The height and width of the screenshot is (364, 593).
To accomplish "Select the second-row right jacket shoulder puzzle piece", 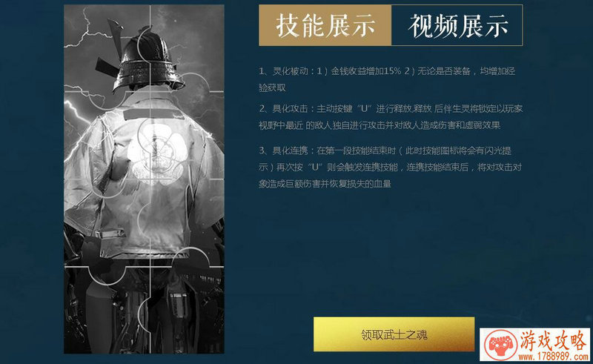I will pyautogui.click(x=188, y=136).
